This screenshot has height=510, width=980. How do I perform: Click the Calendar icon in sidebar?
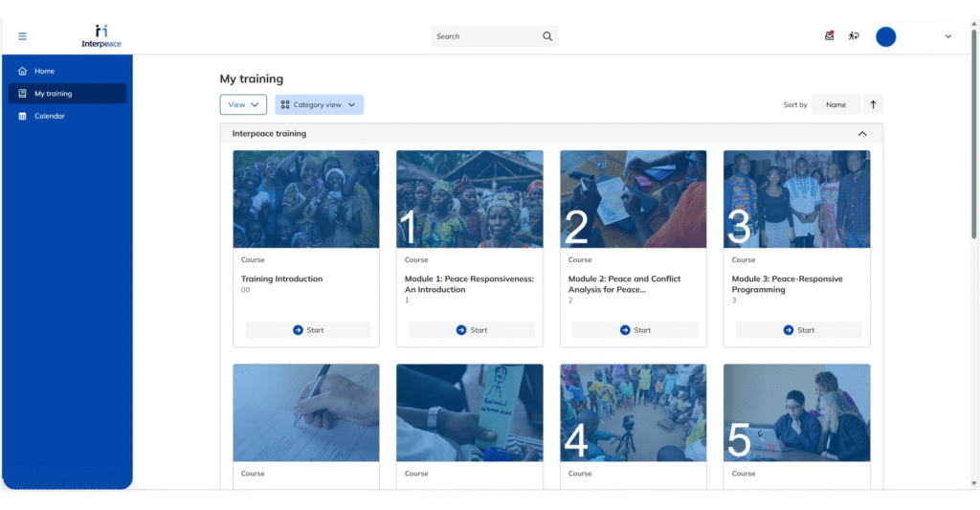[23, 116]
